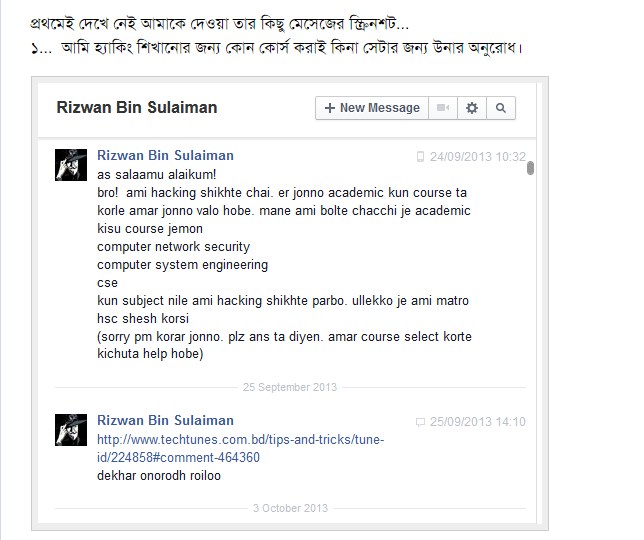Open conversation settings gear icon
Image resolution: width=644 pixels, height=540 pixels.
pos(472,108)
